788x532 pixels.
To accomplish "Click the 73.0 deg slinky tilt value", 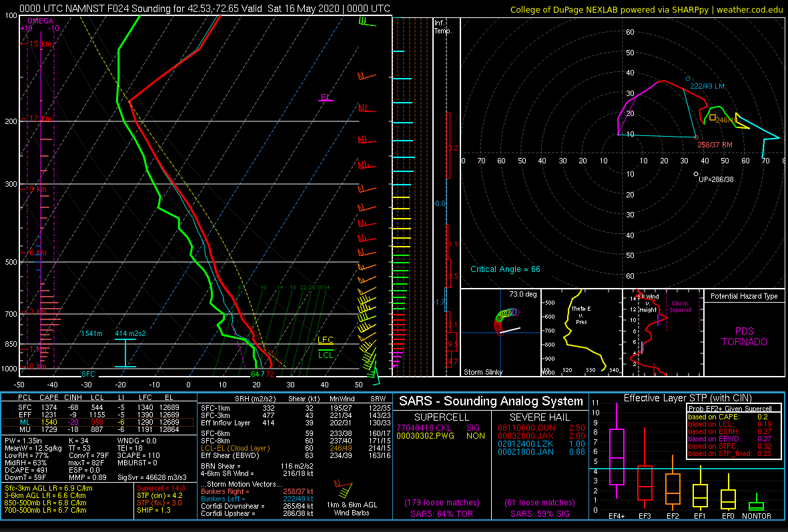I will click(x=523, y=295).
